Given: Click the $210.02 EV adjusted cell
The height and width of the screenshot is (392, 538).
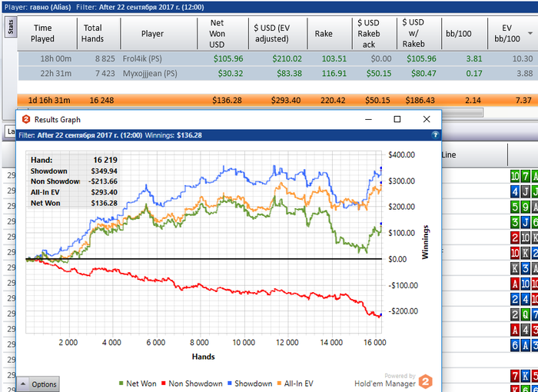Looking at the screenshot, I should click(x=287, y=58).
